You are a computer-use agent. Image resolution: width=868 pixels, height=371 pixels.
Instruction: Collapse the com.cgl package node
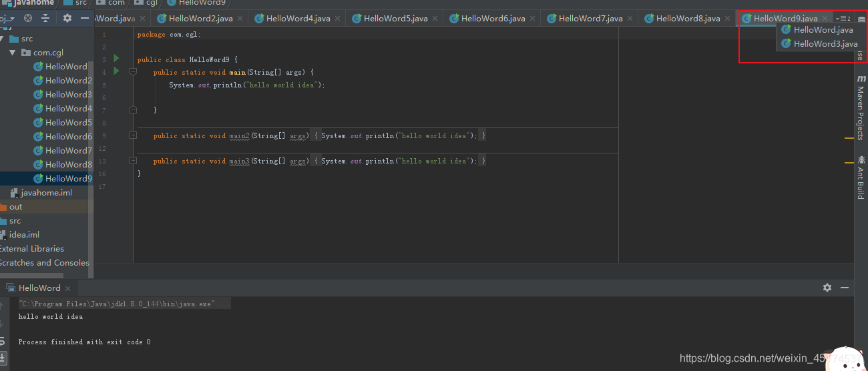click(13, 52)
